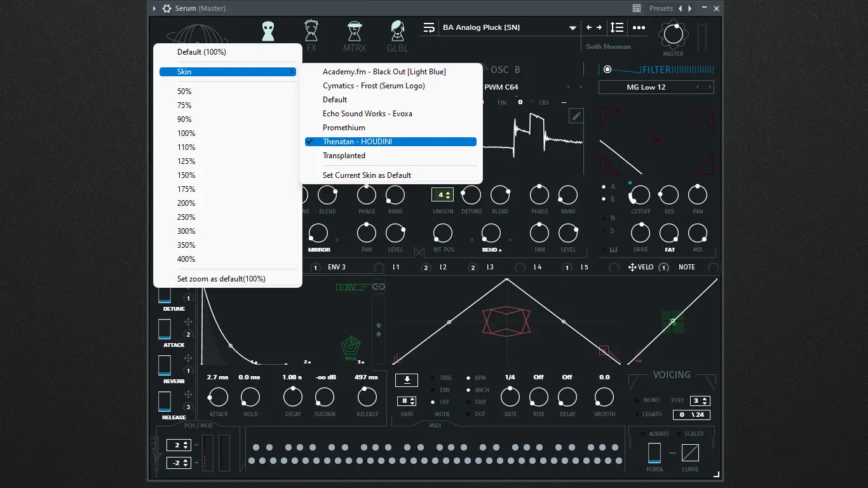
Task: Select LFO OFF mode
Action: click(433, 402)
